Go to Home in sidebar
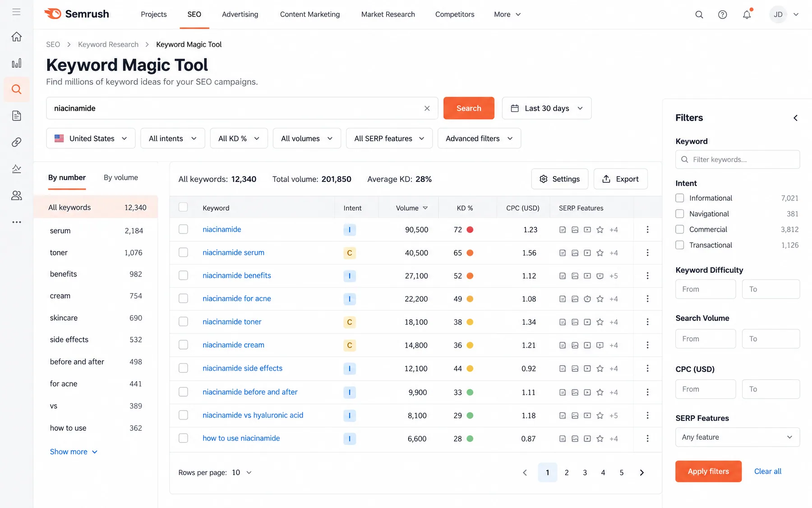Screen dimensions: 812x508 click(16, 37)
